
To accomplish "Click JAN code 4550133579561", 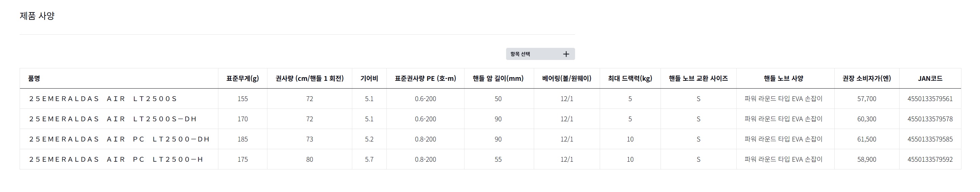I will (930, 99).
